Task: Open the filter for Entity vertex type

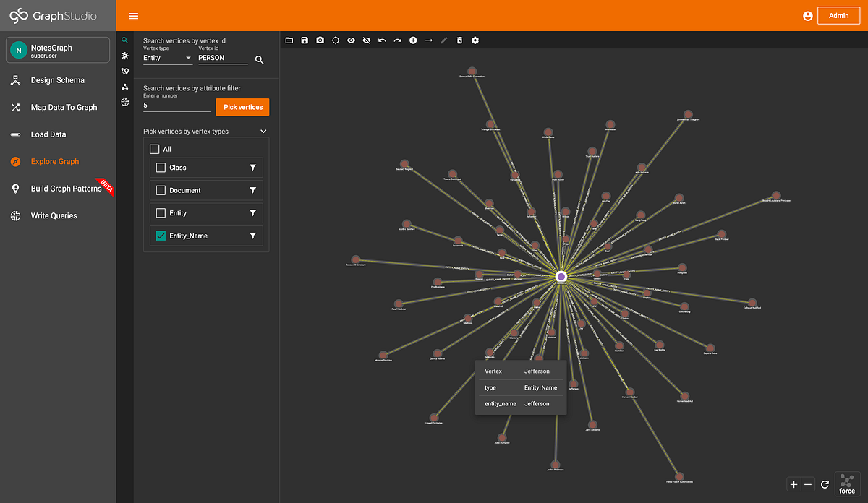Action: pos(252,213)
